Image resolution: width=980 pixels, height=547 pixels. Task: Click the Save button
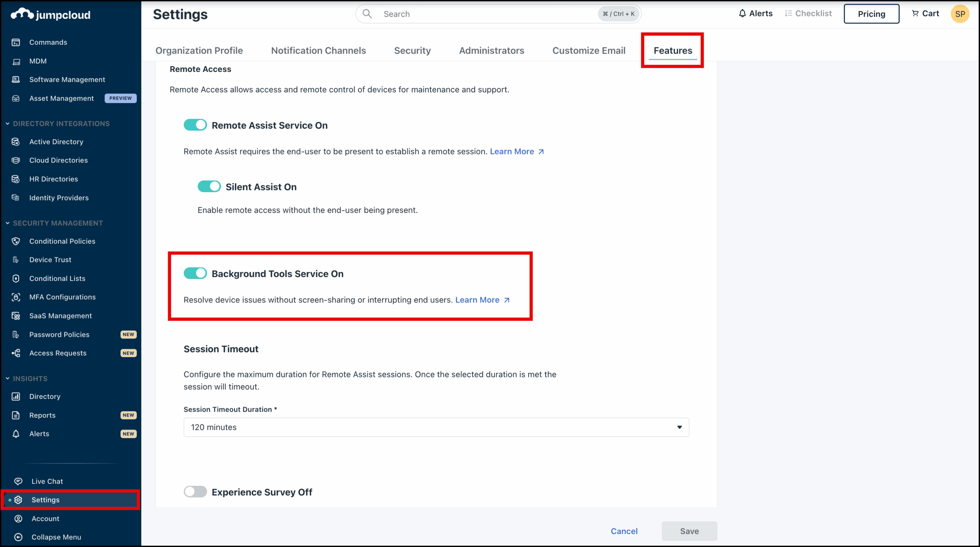pyautogui.click(x=689, y=531)
